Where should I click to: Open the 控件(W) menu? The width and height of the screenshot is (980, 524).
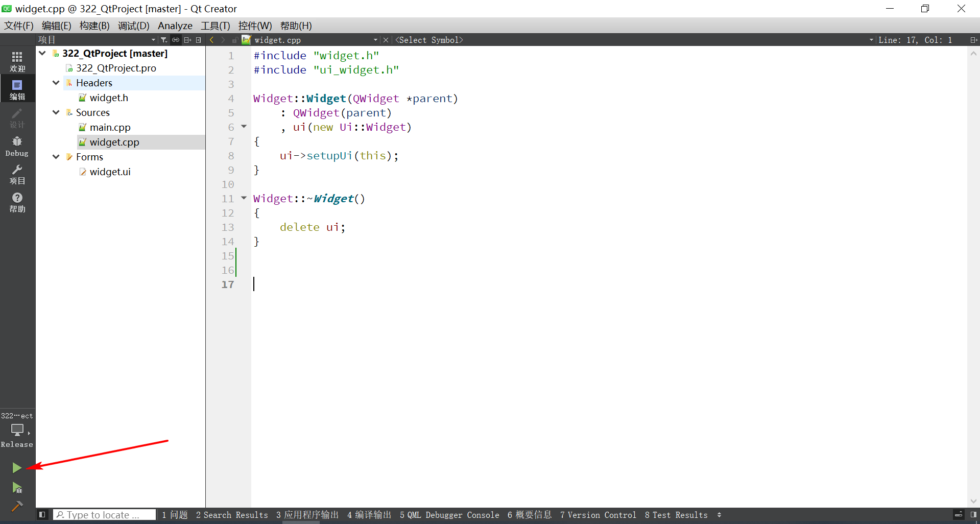pos(255,26)
